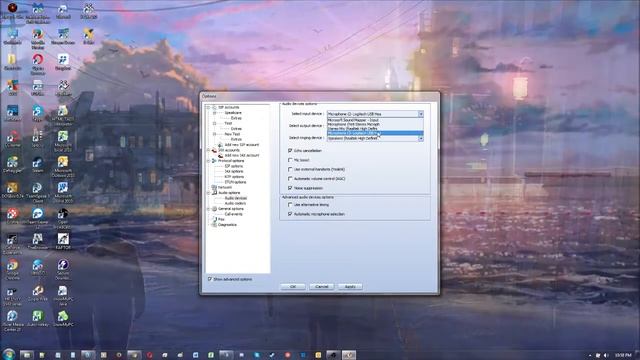This screenshot has height=360, width=640.
Task: Open the green ShowMyPC desktop icon
Action: pos(62,318)
